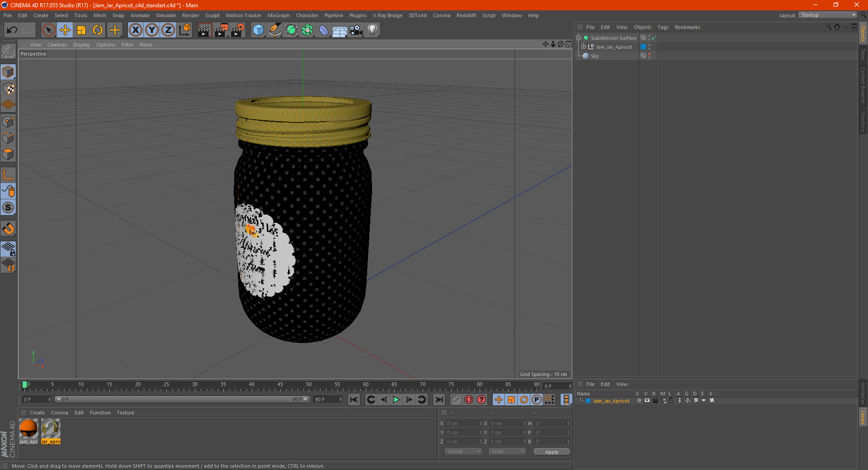Viewport: 868px width, 470px height.
Task: Click the X position input field
Action: [464, 423]
